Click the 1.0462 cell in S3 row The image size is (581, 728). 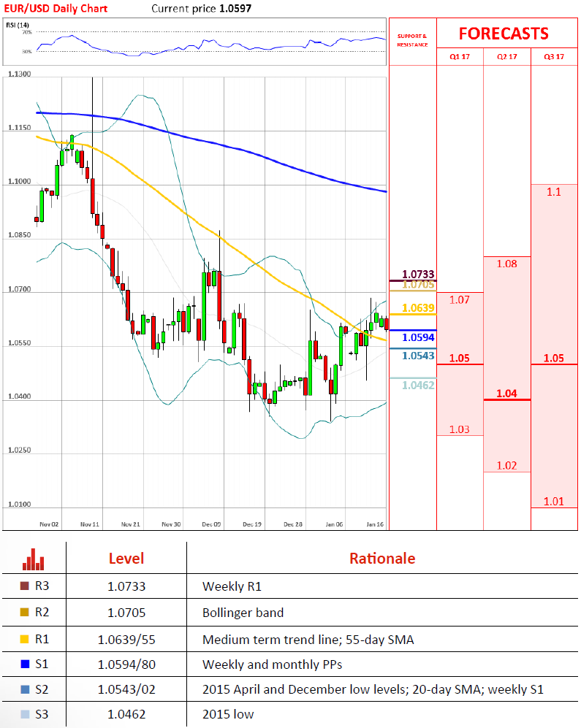coord(126,714)
